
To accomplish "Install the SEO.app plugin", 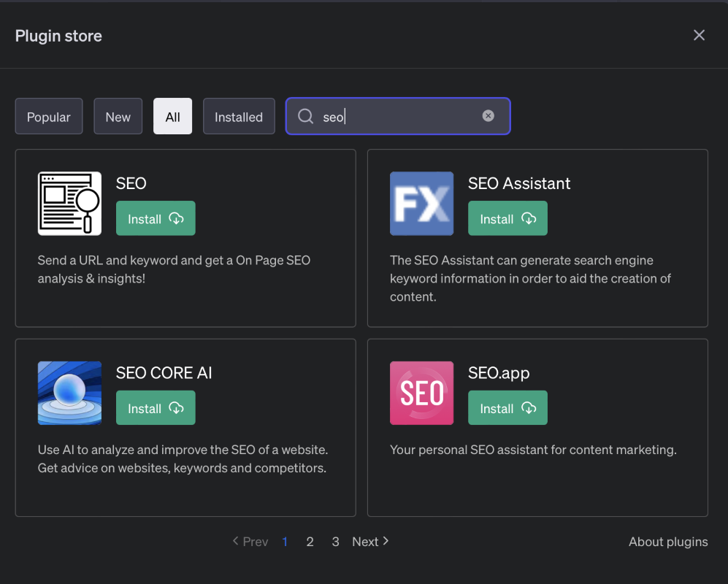I will 507,407.
